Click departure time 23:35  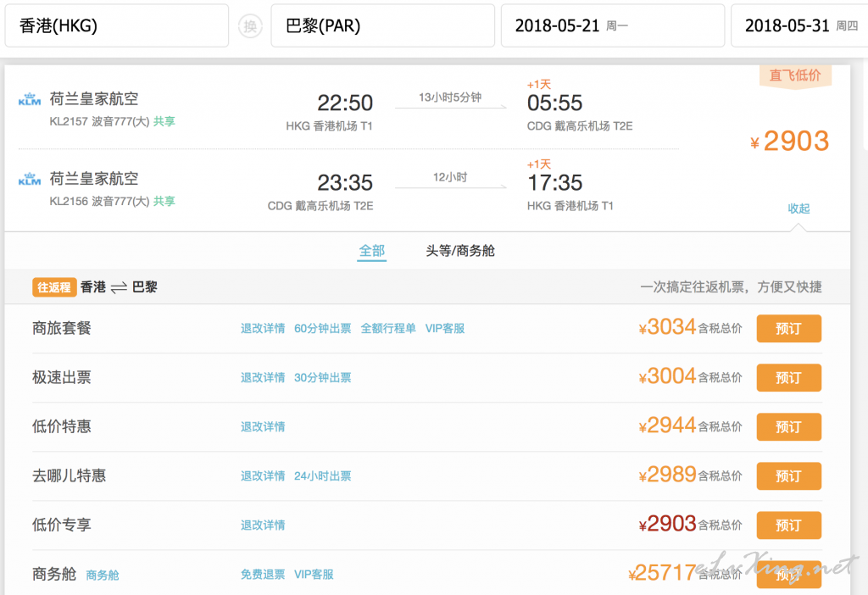pos(345,182)
